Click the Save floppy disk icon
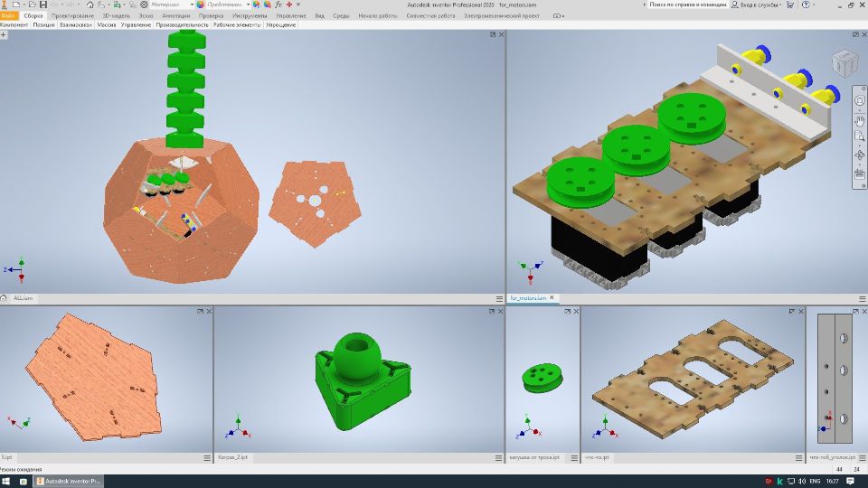Viewport: 868px width, 488px height. (43, 5)
